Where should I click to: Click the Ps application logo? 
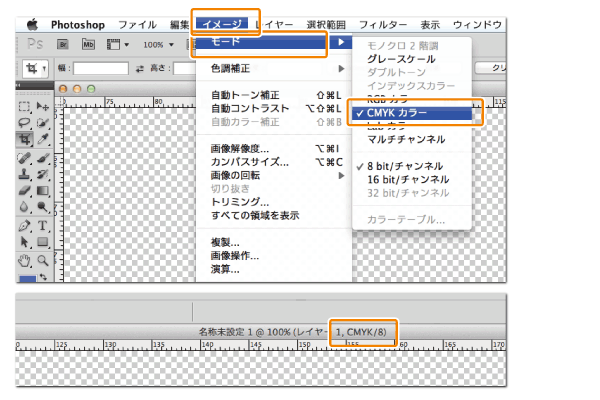click(x=35, y=44)
